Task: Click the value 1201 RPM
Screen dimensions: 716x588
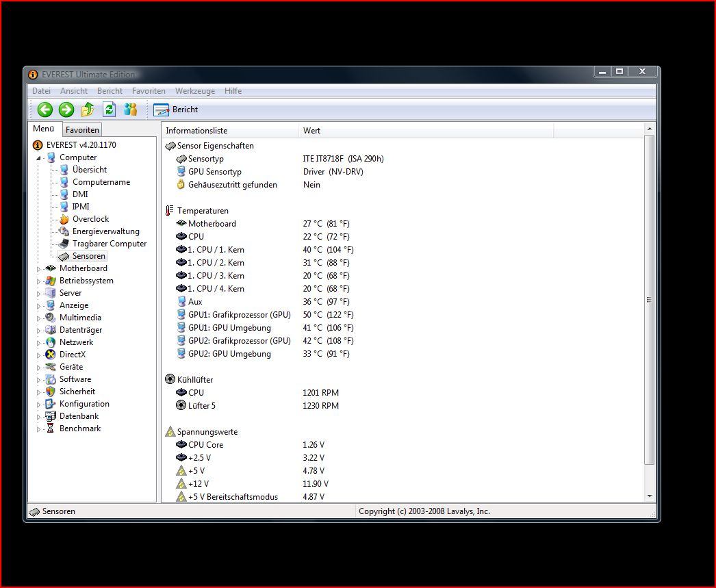Action: click(x=320, y=393)
